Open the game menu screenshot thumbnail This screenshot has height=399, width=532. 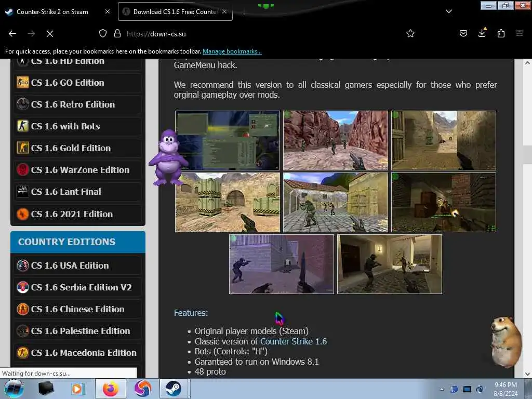228,140
